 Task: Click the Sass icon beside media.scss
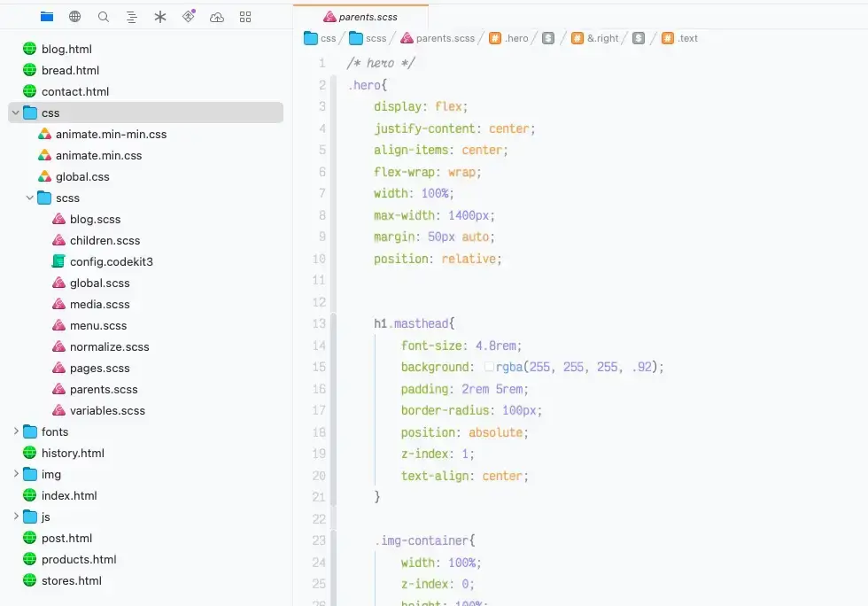coord(58,304)
